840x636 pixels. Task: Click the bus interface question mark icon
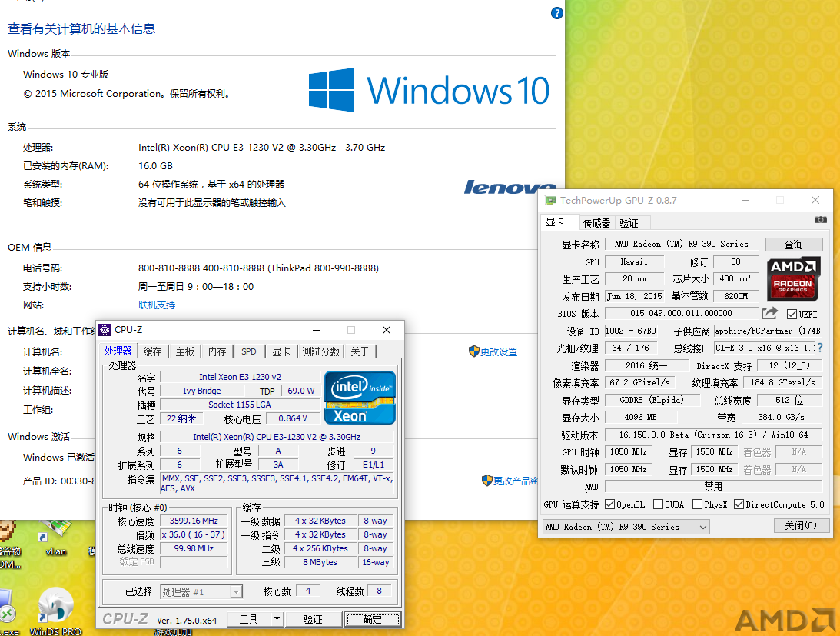820,348
